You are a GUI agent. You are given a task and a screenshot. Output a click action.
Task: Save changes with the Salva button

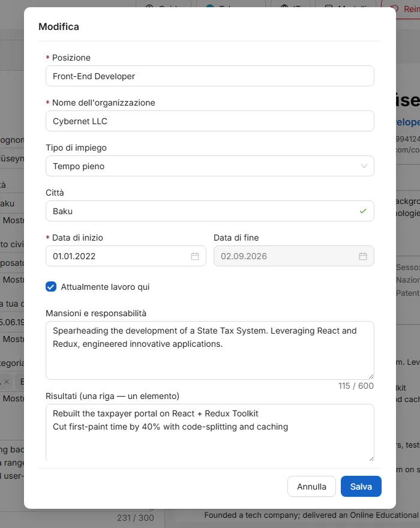coord(361,486)
